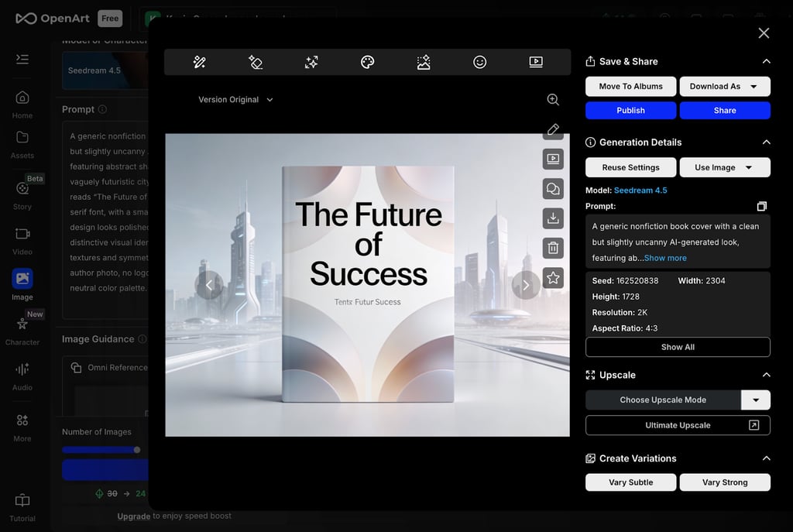The height and width of the screenshot is (532, 793).
Task: Open the Download As dropdown
Action: [725, 86]
